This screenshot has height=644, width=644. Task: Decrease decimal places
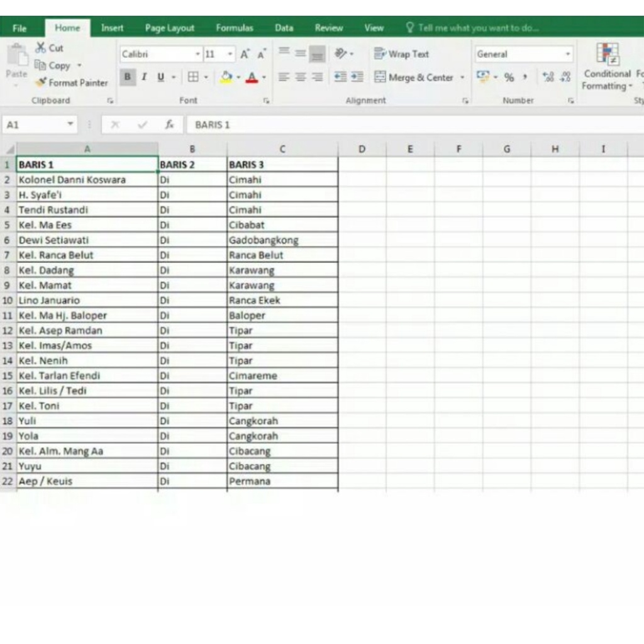[x=565, y=77]
